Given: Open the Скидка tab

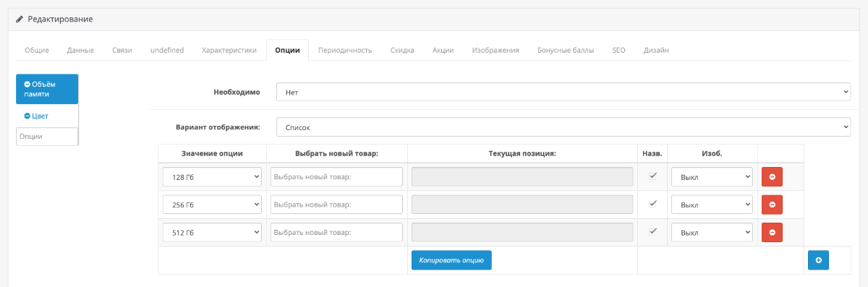Looking at the screenshot, I should tap(402, 50).
